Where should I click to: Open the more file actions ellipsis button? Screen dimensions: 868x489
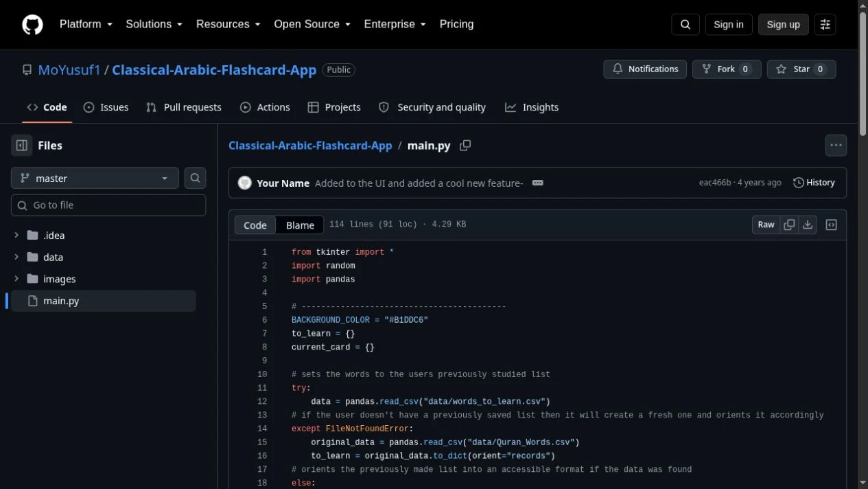[x=836, y=146]
